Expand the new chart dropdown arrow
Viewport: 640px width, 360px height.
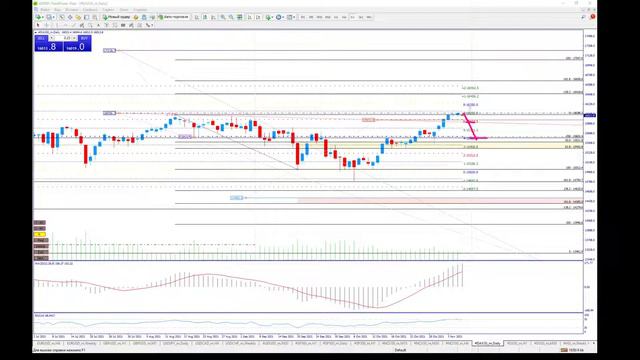click(43, 17)
